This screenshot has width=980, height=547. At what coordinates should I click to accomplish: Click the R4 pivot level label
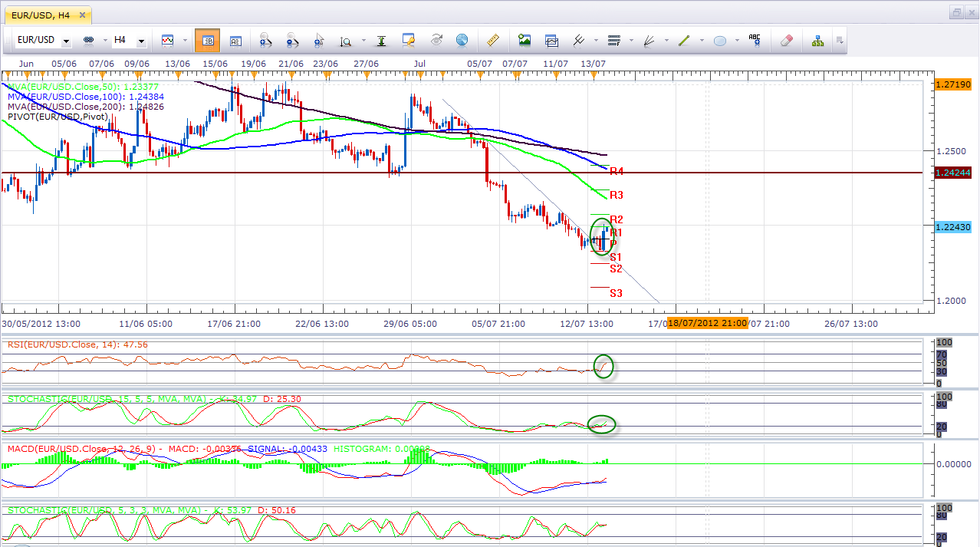click(617, 171)
